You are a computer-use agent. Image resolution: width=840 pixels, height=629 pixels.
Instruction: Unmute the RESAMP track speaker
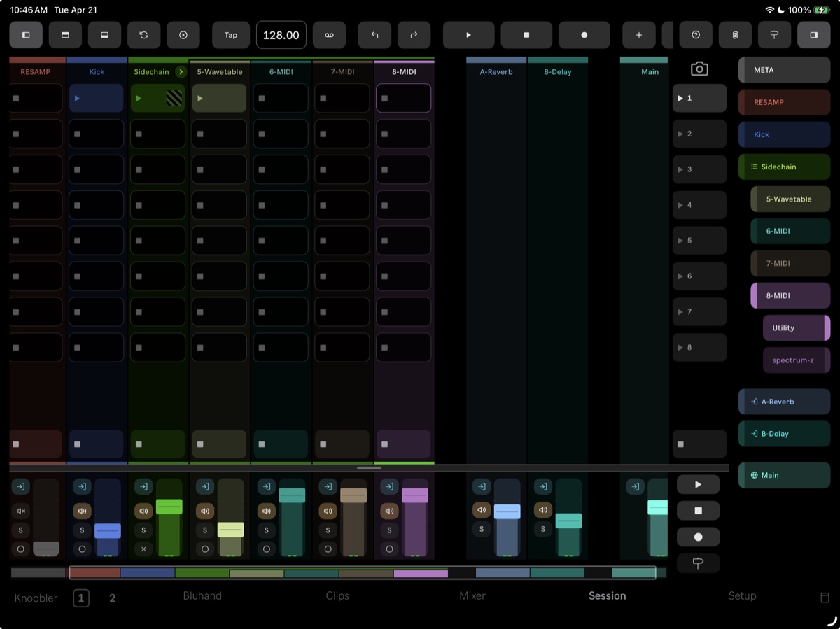click(x=21, y=511)
